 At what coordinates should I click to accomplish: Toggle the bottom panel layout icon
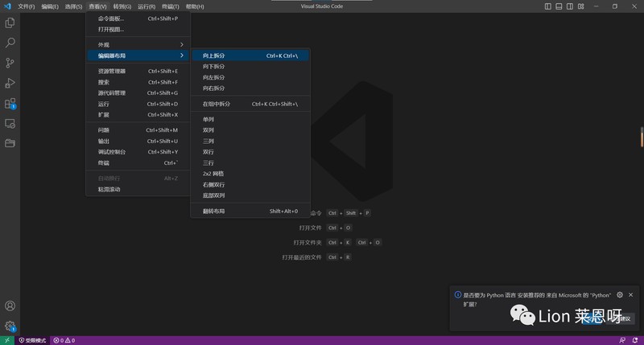click(559, 6)
